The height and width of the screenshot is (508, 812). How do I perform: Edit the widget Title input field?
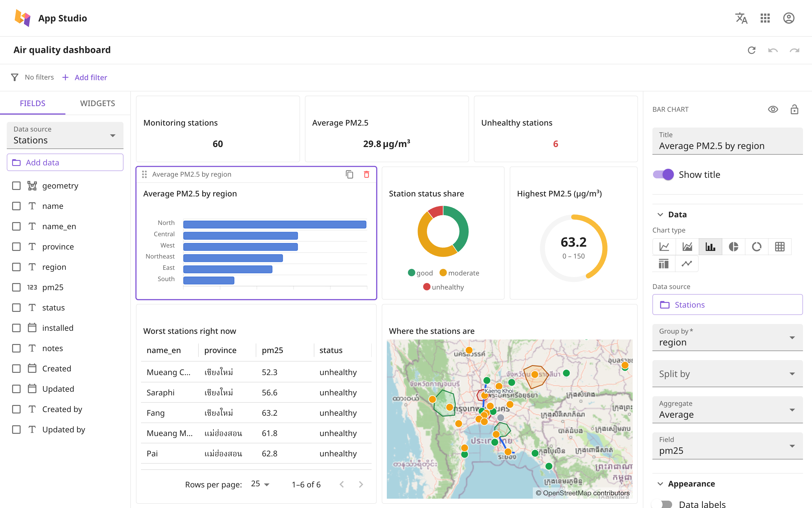coord(727,141)
